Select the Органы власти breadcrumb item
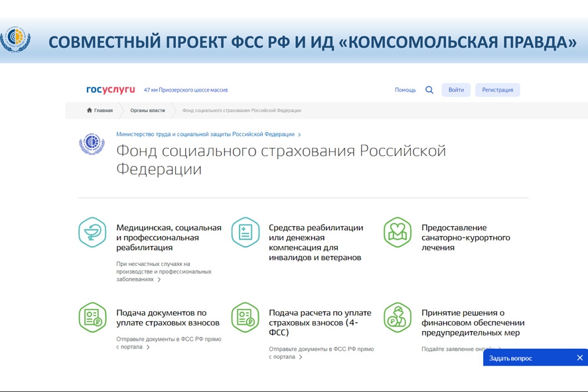The image size is (588, 392). (147, 111)
